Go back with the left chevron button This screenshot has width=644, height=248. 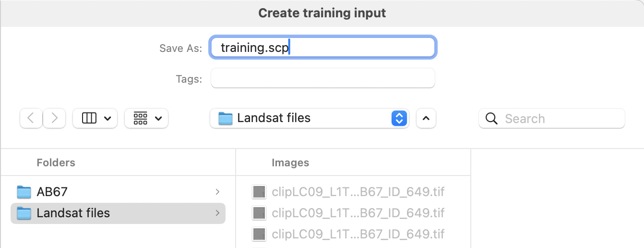31,118
